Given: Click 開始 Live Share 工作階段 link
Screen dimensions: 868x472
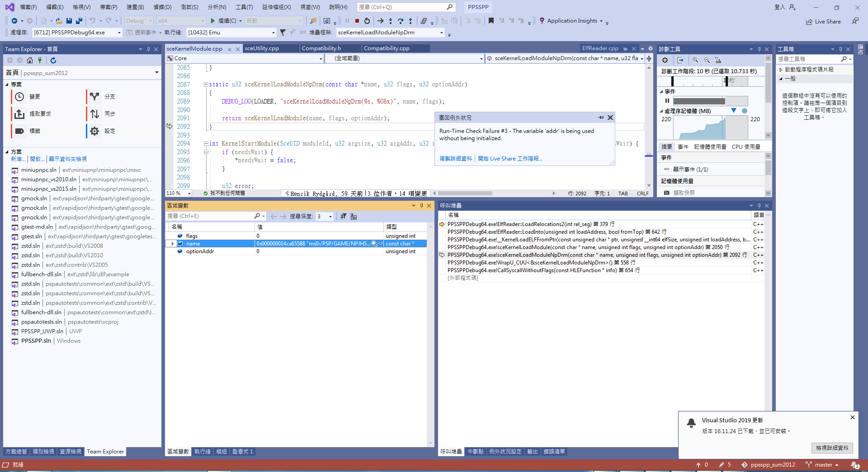Looking at the screenshot, I should pos(510,159).
